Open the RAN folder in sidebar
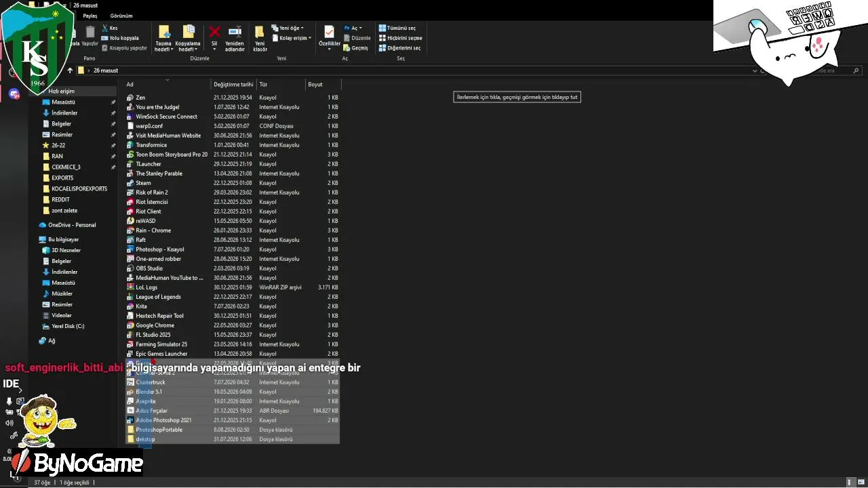Screen dimensions: 868x488 pos(57,157)
